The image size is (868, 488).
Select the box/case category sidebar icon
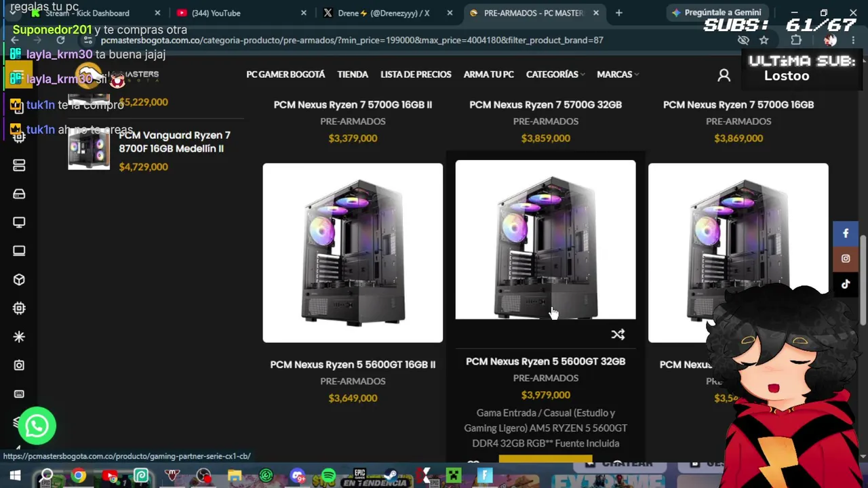pos(19,279)
